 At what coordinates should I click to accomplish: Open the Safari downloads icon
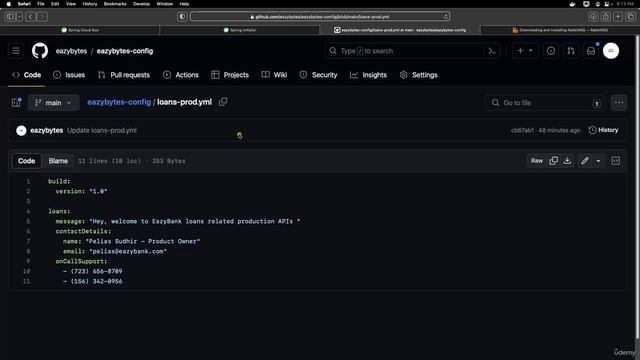pyautogui.click(x=593, y=17)
